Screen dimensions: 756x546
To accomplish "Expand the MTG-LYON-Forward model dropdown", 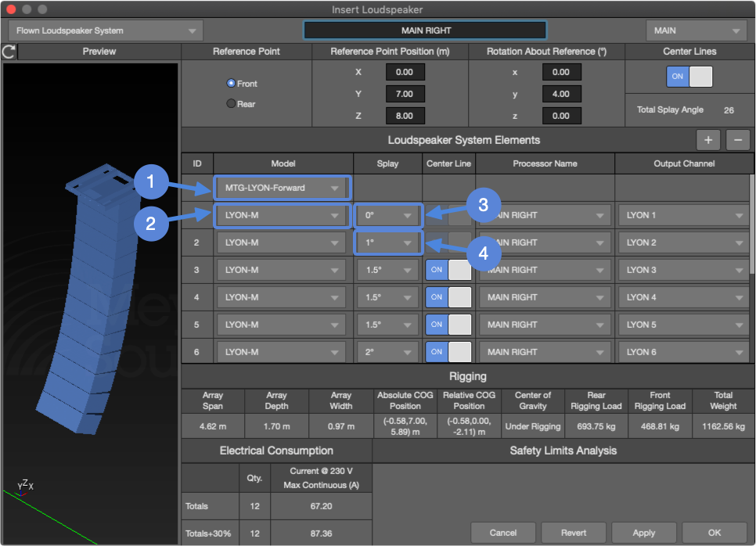I will click(x=282, y=188).
